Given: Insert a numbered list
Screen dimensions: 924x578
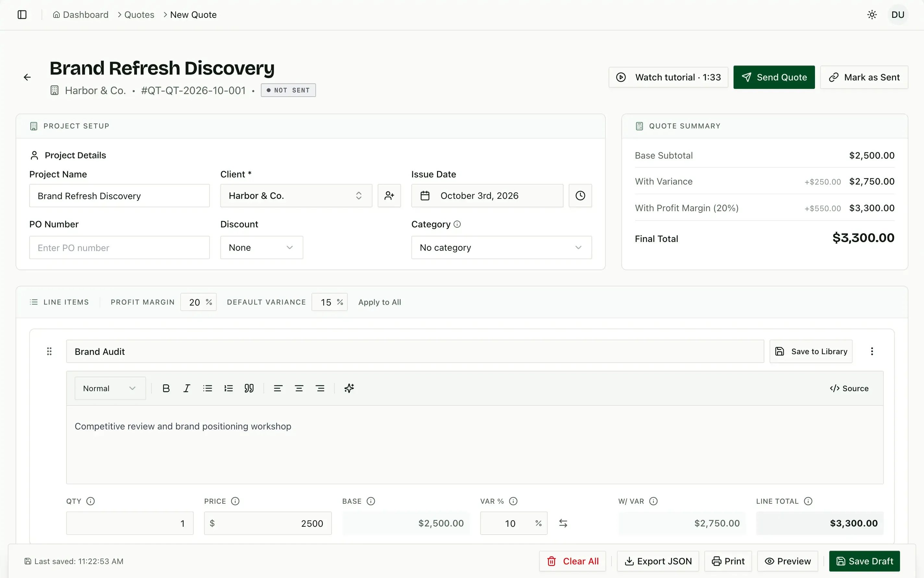Looking at the screenshot, I should (229, 388).
